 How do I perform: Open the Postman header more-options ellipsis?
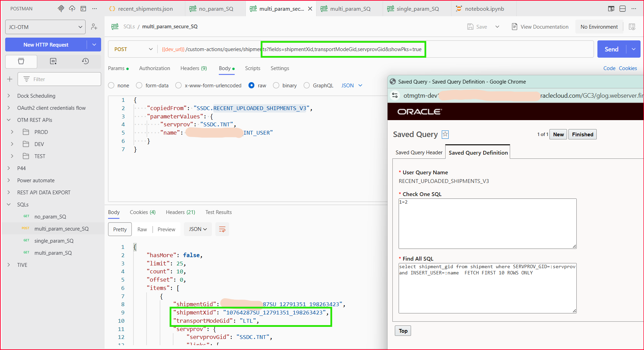point(95,9)
